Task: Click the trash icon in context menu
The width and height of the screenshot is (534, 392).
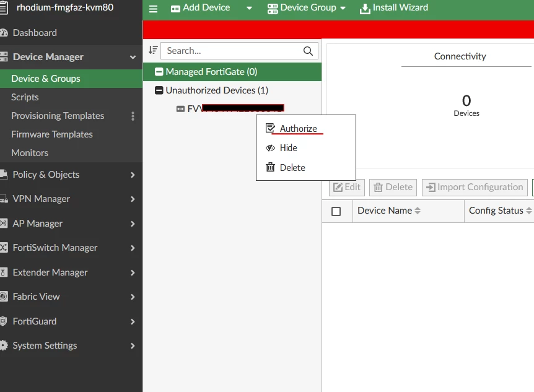Action: point(270,167)
